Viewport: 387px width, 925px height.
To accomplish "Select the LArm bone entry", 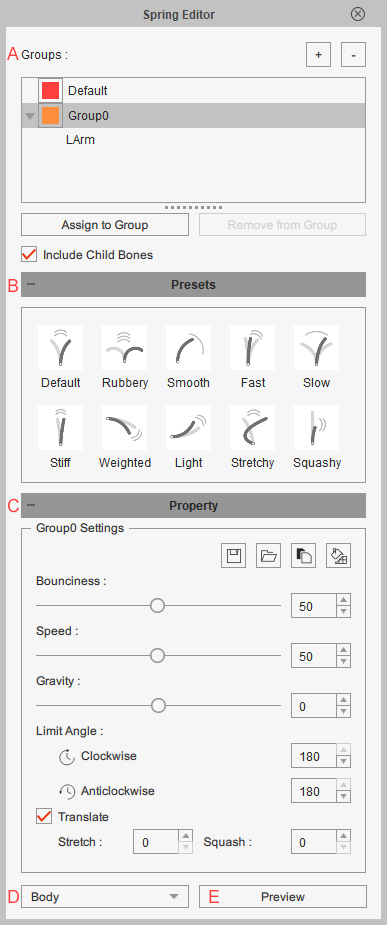I will coord(81,140).
